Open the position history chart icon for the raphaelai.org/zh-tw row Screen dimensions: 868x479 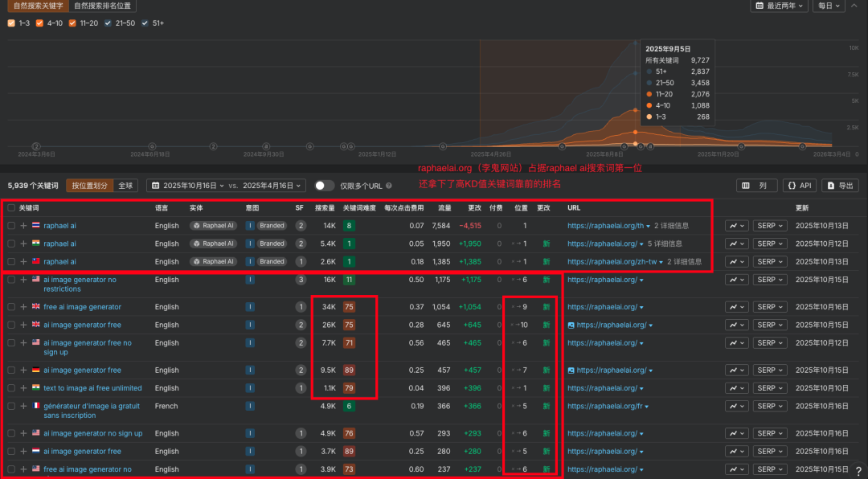[x=737, y=261]
